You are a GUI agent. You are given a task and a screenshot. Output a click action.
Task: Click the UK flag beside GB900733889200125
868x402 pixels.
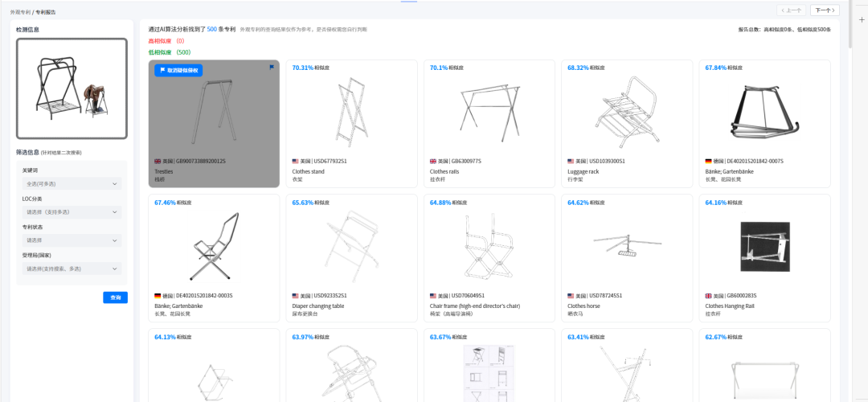pos(158,161)
